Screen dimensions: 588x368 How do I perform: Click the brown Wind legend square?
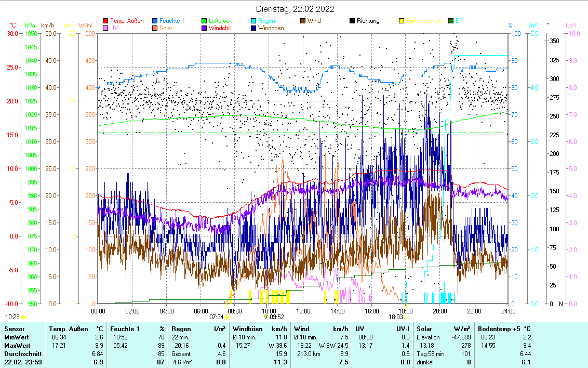point(303,21)
